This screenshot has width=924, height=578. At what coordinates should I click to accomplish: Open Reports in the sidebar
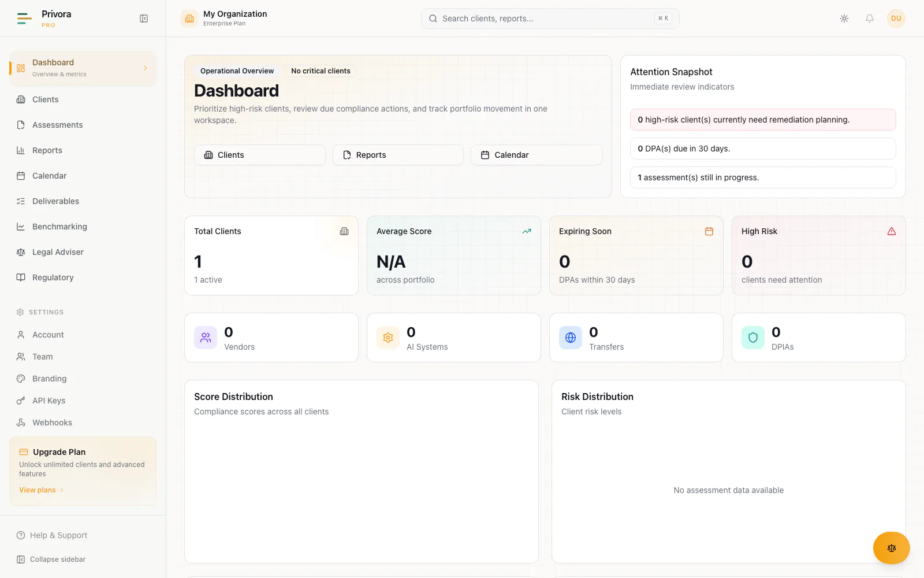pos(83,150)
